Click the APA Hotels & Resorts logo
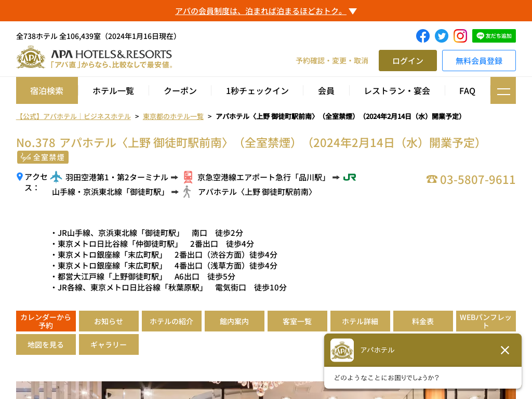 tap(95, 58)
